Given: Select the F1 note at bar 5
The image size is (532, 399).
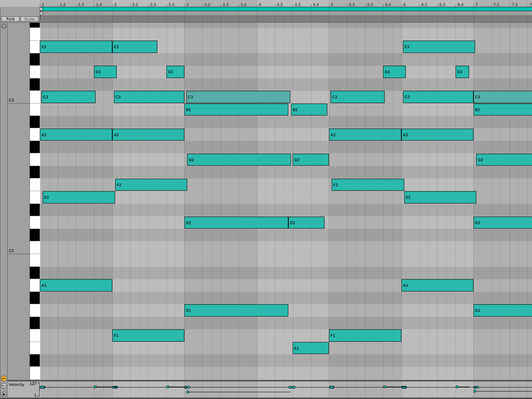Looking at the screenshot, I should tap(365, 335).
